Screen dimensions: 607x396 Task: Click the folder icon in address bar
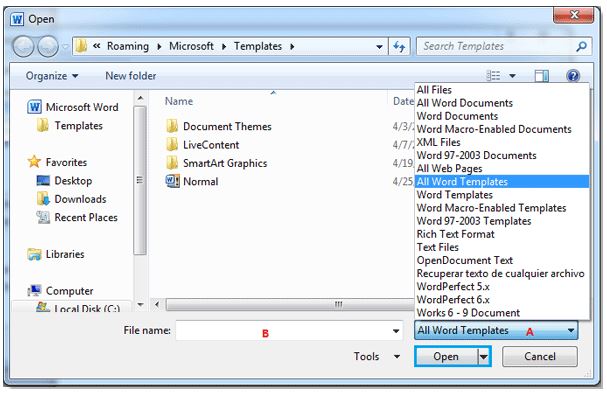81,46
